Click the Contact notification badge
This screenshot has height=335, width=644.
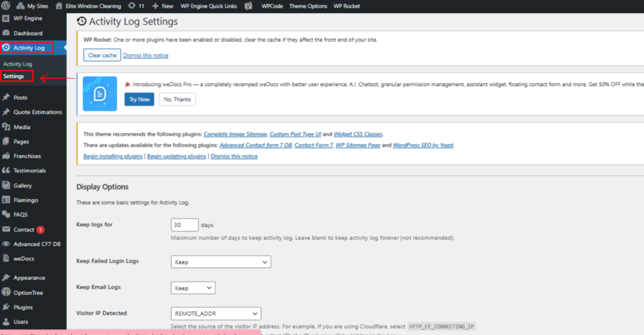[x=40, y=230]
